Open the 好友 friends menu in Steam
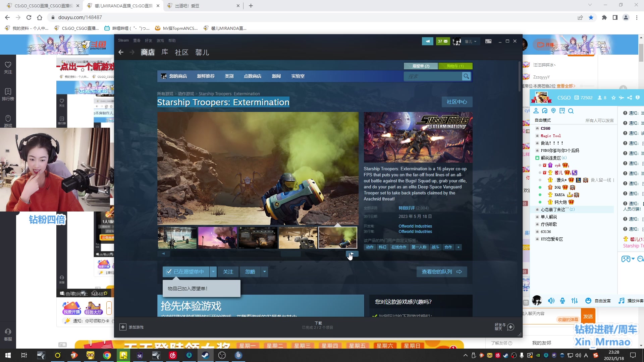 coord(148,41)
